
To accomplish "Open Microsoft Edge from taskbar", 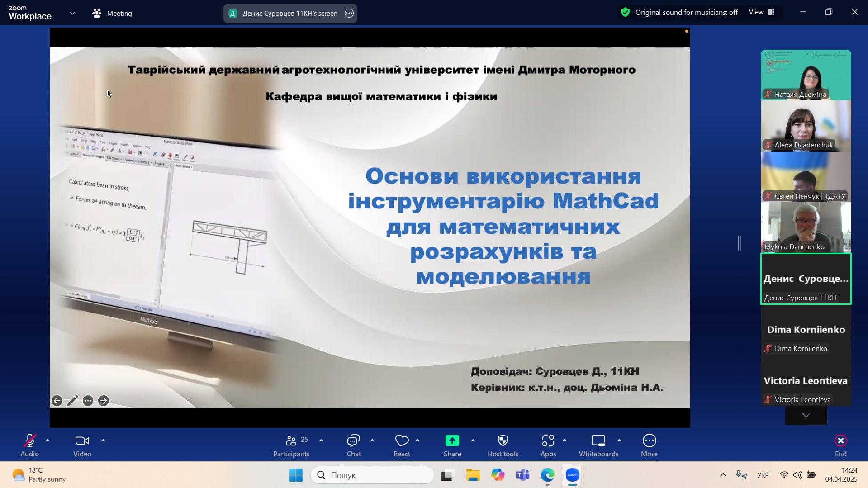I will pos(548,475).
